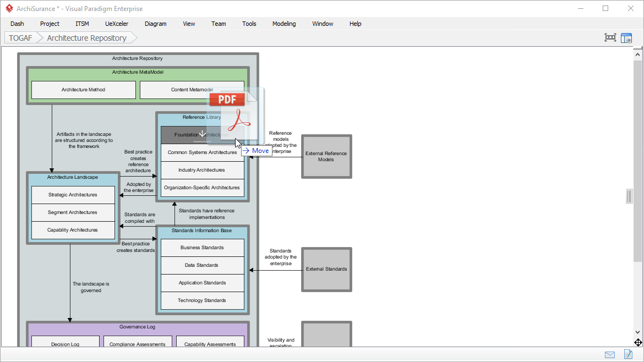
Task: Open the View menu
Action: [189, 24]
